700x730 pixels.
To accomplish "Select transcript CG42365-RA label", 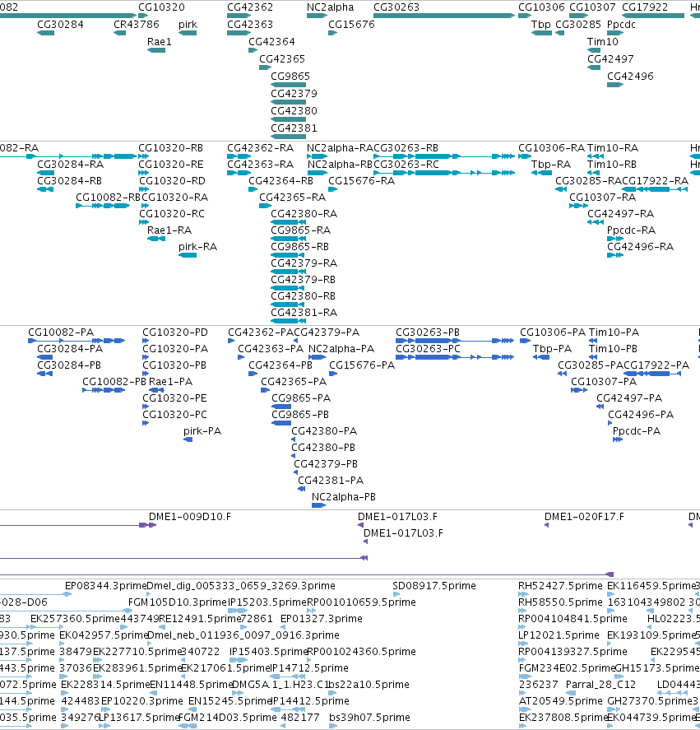I will (292, 198).
